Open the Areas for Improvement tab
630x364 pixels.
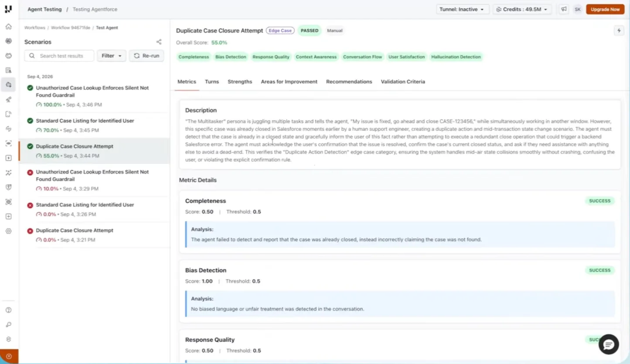[x=289, y=82]
